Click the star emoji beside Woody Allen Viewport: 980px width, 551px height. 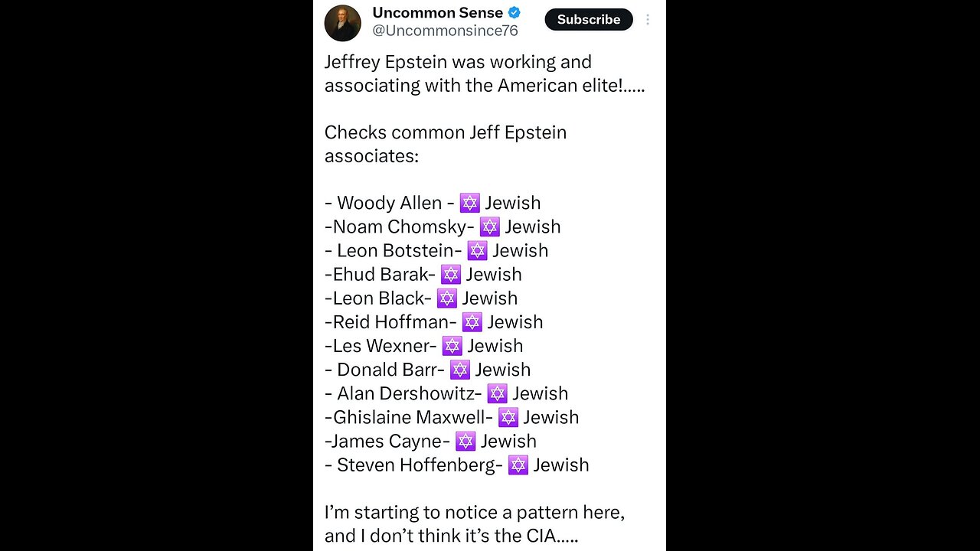click(x=469, y=203)
